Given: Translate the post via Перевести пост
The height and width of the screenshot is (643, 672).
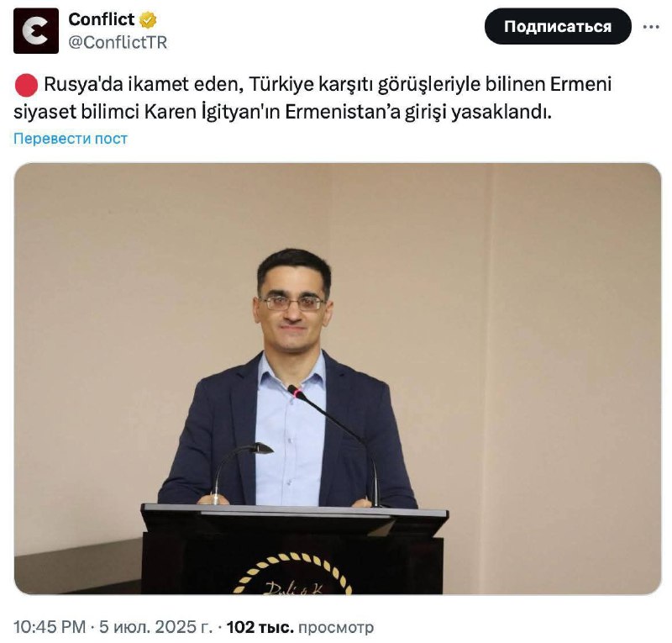Looking at the screenshot, I should click(71, 139).
